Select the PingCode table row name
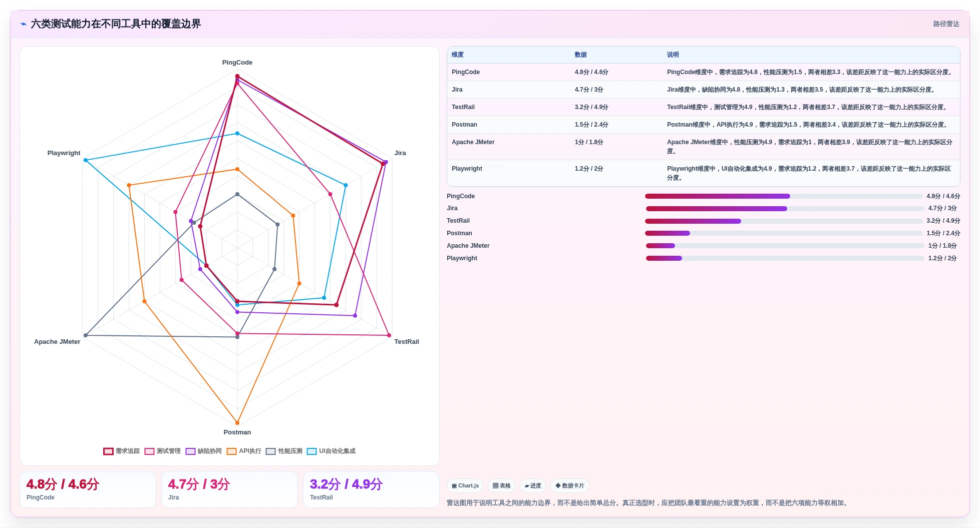This screenshot has height=528, width=980. pyautogui.click(x=466, y=72)
